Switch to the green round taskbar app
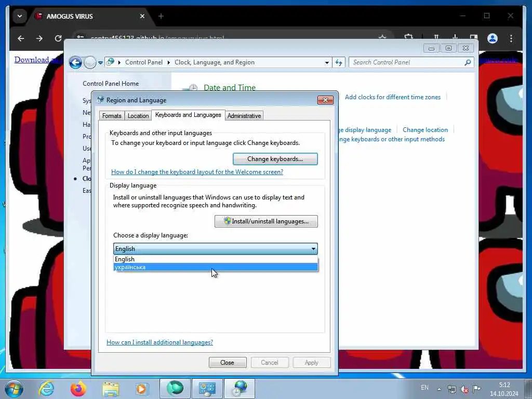Image resolution: width=532 pixels, height=399 pixels. coord(175,389)
